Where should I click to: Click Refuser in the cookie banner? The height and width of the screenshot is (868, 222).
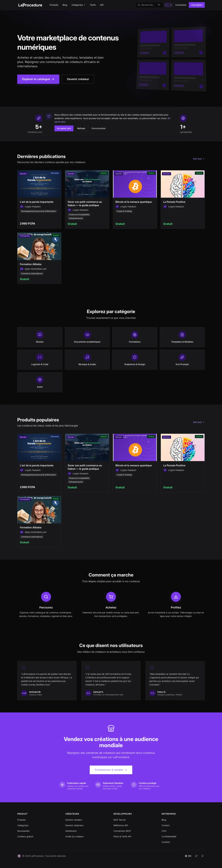tap(81, 128)
